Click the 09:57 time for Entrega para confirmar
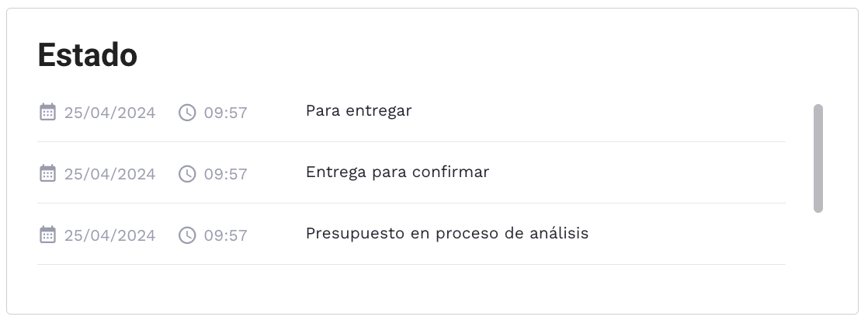 click(225, 174)
